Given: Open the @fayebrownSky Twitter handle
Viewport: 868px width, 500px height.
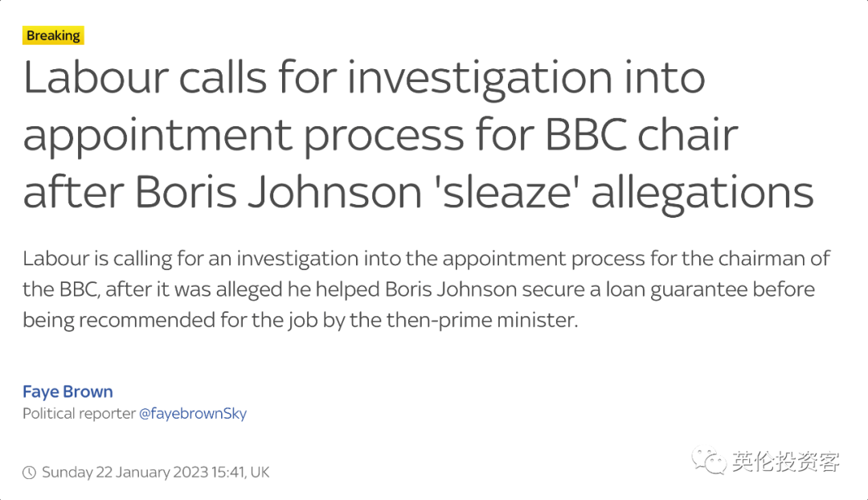Looking at the screenshot, I should tap(193, 414).
